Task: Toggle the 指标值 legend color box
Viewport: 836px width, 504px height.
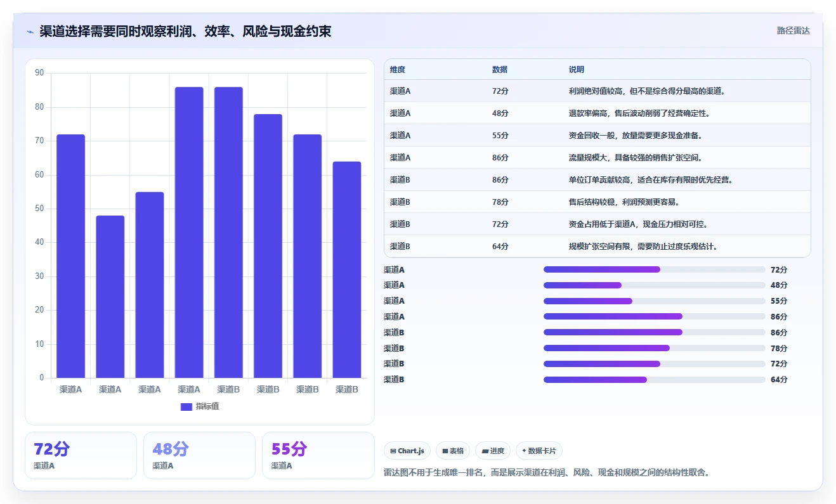Action: (x=186, y=406)
